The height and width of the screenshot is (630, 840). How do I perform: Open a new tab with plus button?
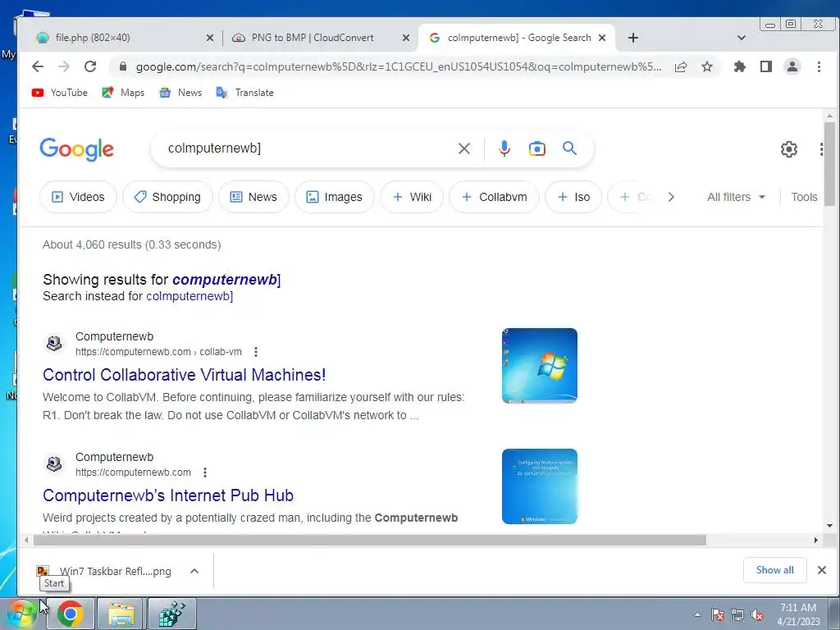tap(632, 38)
